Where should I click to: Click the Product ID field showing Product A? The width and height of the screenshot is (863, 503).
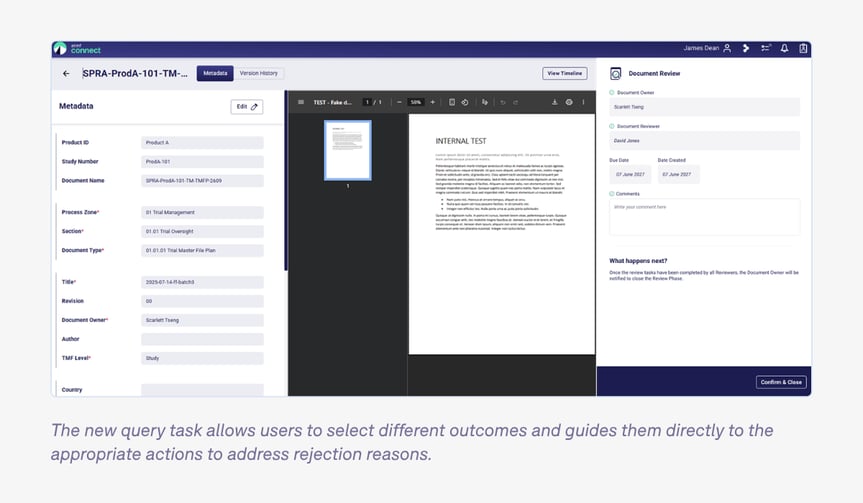click(x=202, y=143)
